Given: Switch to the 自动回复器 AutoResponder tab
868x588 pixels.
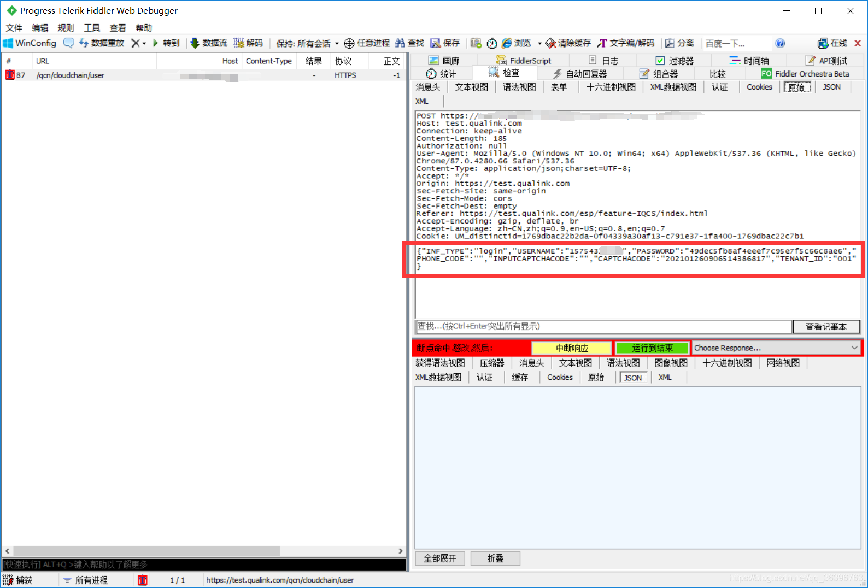Looking at the screenshot, I should [580, 74].
